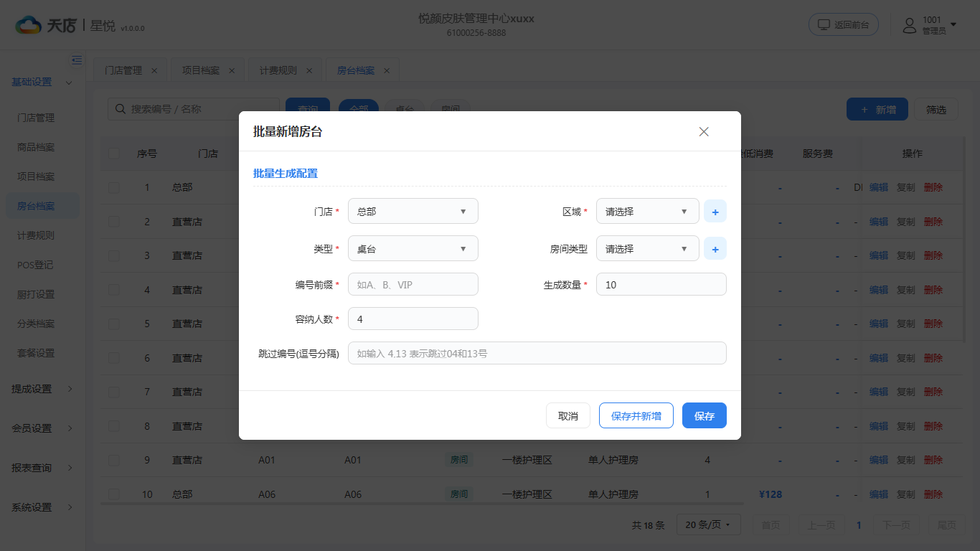Toggle the select-all checkbox in table header
The image size is (980, 551).
(114, 153)
